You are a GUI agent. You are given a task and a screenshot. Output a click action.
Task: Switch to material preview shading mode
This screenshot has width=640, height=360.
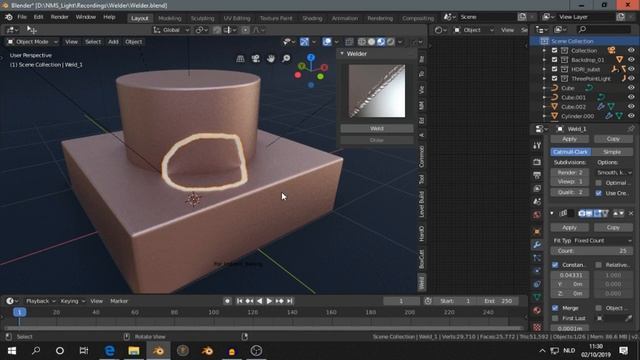(381, 42)
